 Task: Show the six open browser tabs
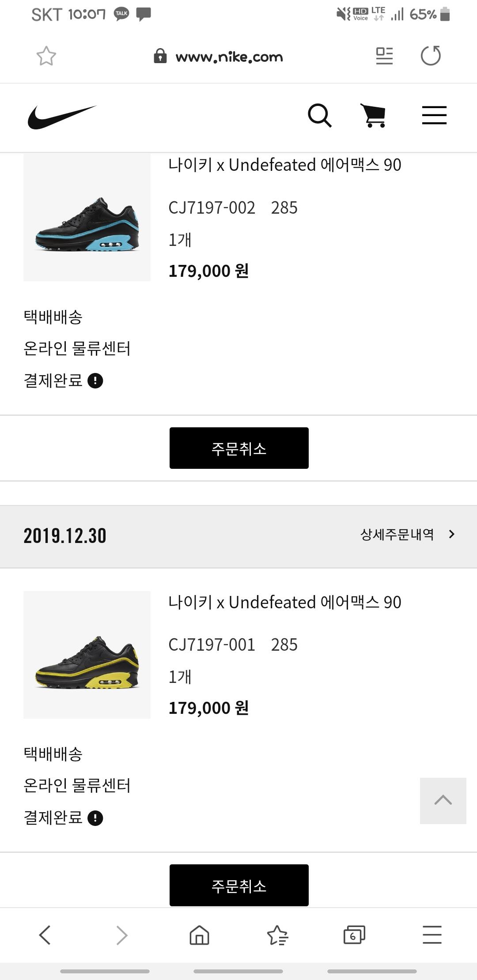click(x=354, y=935)
